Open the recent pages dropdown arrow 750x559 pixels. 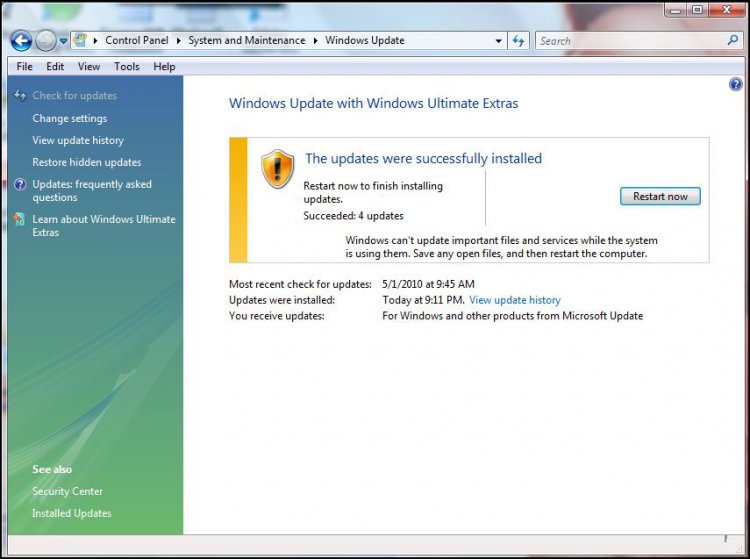pyautogui.click(x=63, y=41)
